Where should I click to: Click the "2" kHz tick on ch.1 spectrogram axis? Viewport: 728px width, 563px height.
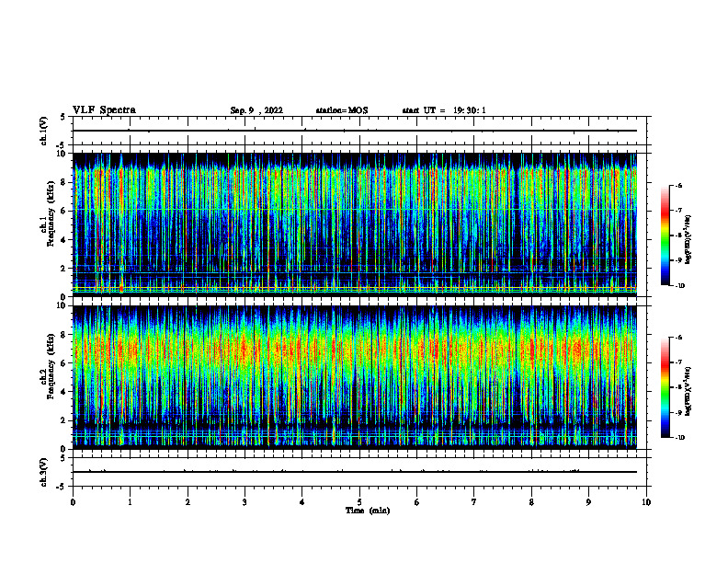(63, 269)
